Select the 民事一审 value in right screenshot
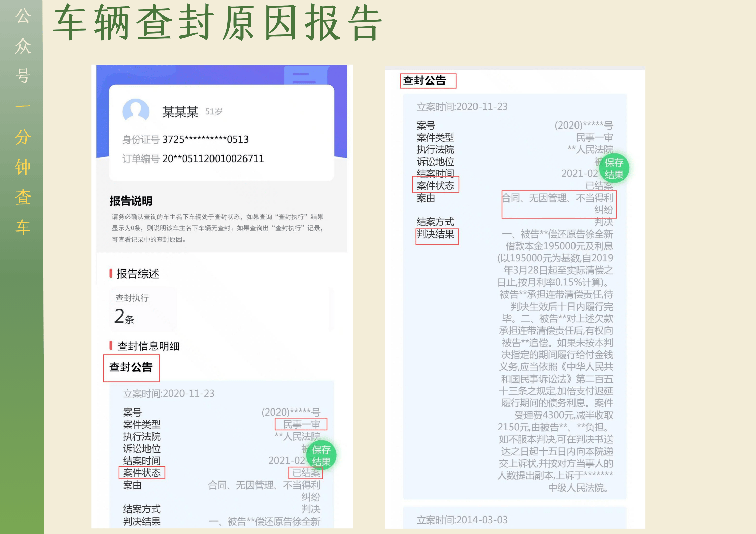 pos(594,137)
